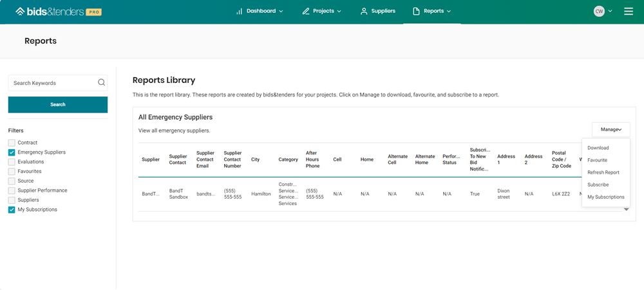Click the search magnifier icon
The width and height of the screenshot is (644, 290).
click(x=101, y=83)
